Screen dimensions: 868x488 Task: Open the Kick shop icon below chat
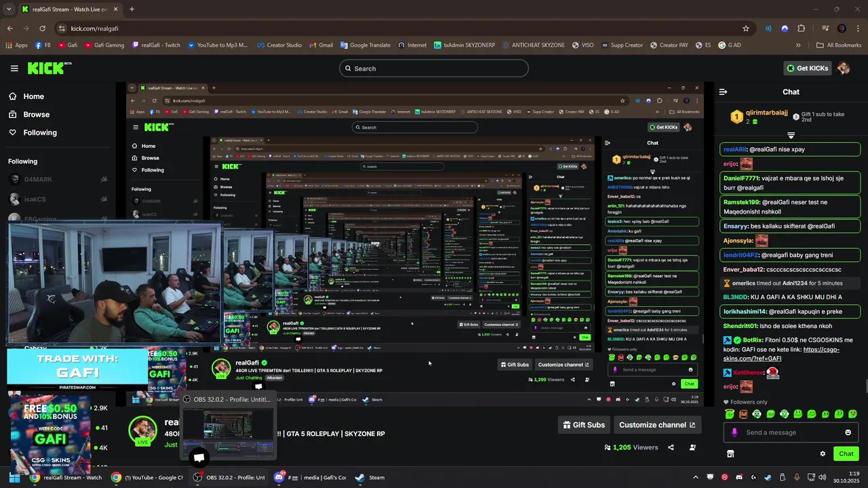pyautogui.click(x=730, y=453)
